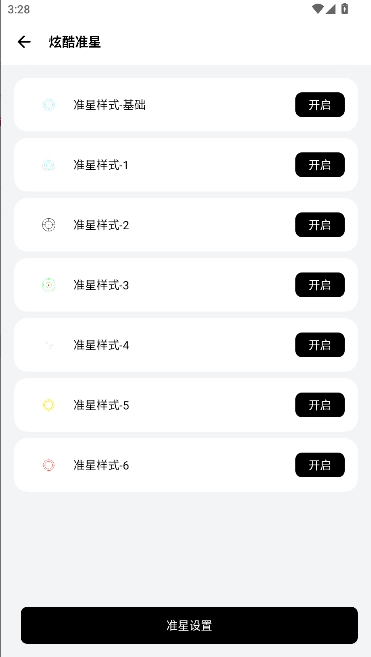
Task: Activate 准星样式-2 via 开启 button
Action: 320,225
